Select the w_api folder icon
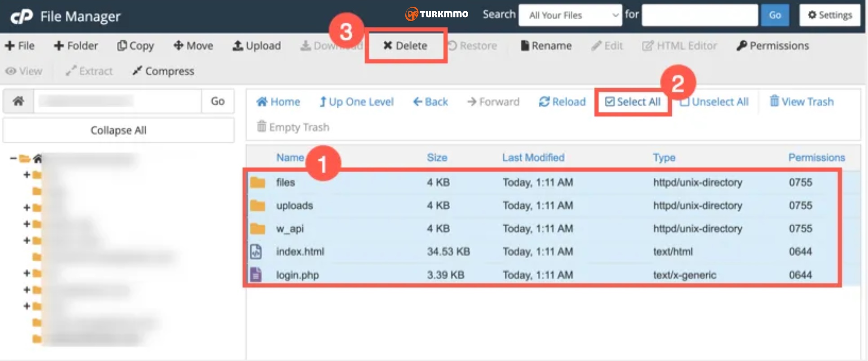 coord(257,229)
